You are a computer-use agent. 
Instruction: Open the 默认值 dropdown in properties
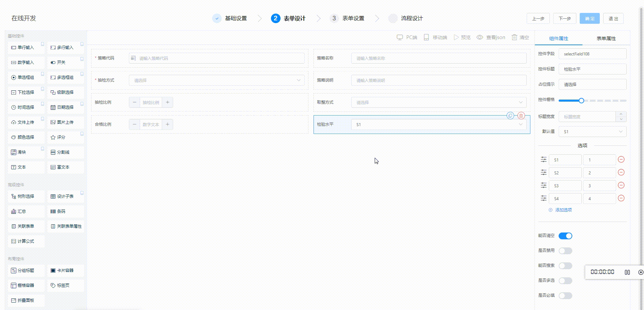(592, 132)
